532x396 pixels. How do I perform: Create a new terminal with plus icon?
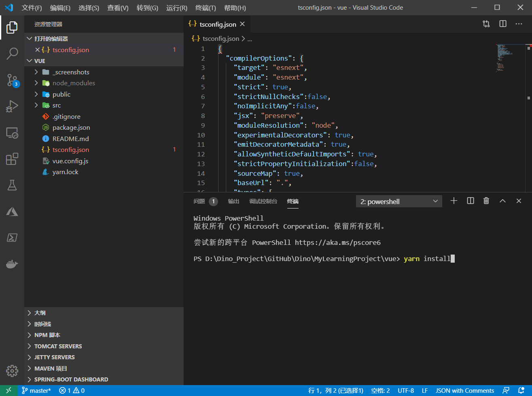click(454, 201)
